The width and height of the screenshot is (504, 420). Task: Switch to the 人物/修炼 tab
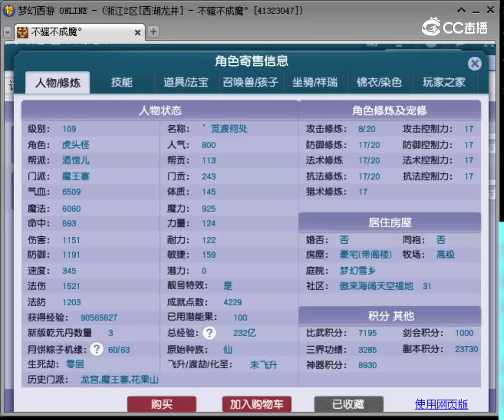click(57, 82)
